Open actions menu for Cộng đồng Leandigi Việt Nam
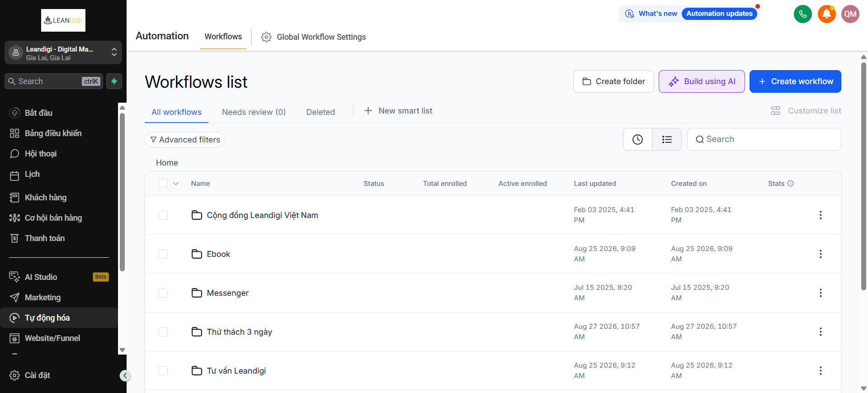Viewport: 868px width, 393px height. (821, 215)
